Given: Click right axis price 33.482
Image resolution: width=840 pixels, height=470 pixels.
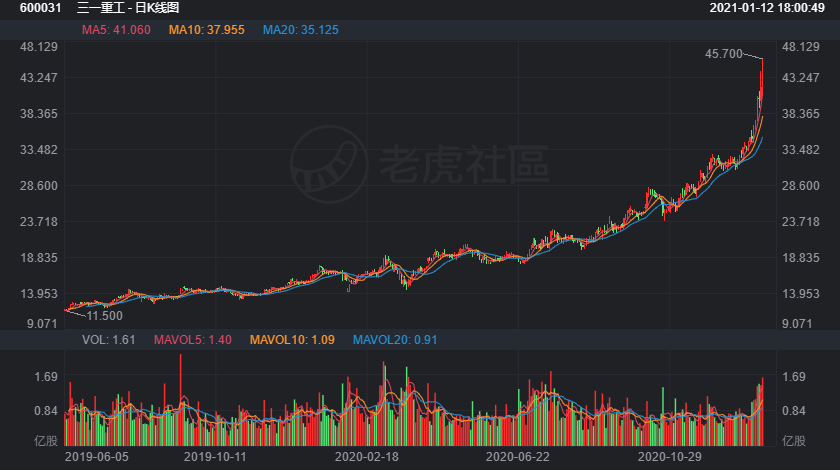Looking at the screenshot, I should click(x=800, y=150).
